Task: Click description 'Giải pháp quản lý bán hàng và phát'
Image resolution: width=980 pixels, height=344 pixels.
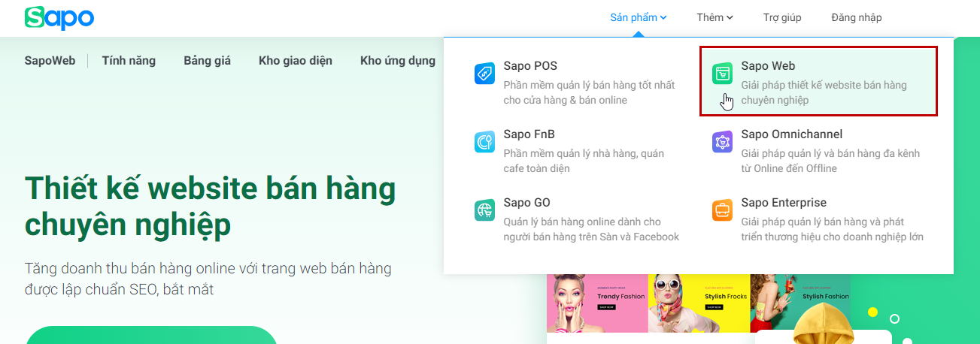Action: click(x=823, y=222)
